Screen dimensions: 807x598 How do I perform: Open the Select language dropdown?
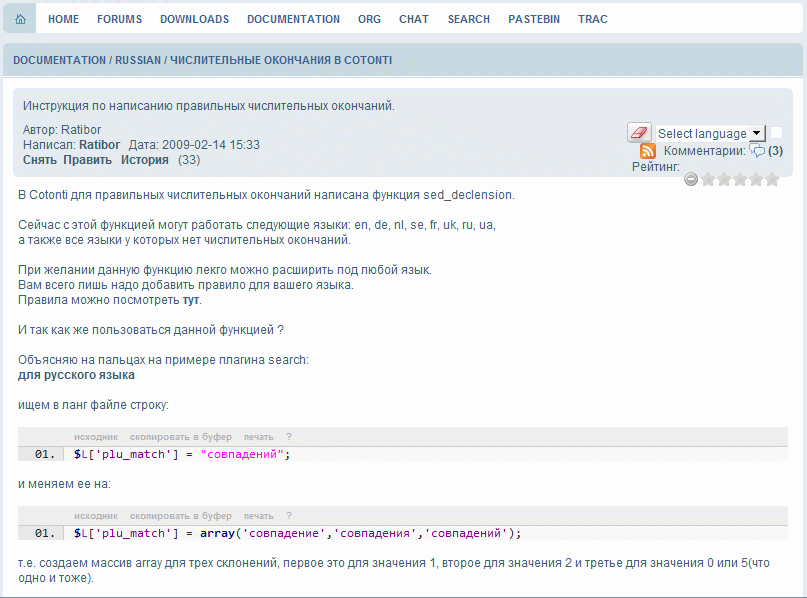click(710, 133)
